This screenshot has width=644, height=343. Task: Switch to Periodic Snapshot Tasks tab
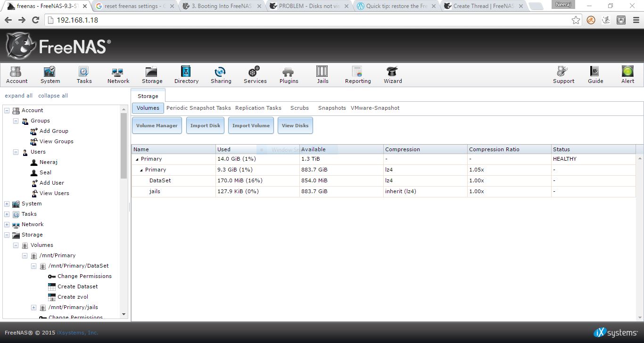click(198, 108)
